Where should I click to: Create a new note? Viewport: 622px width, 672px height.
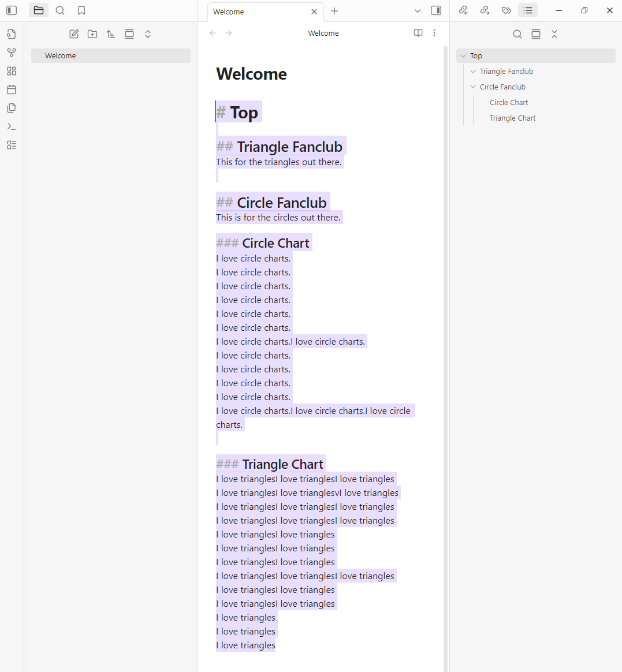[74, 34]
